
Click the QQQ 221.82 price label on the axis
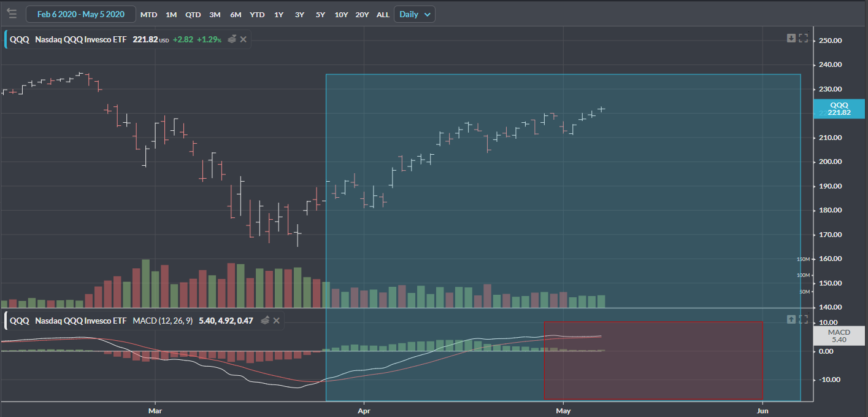point(839,109)
